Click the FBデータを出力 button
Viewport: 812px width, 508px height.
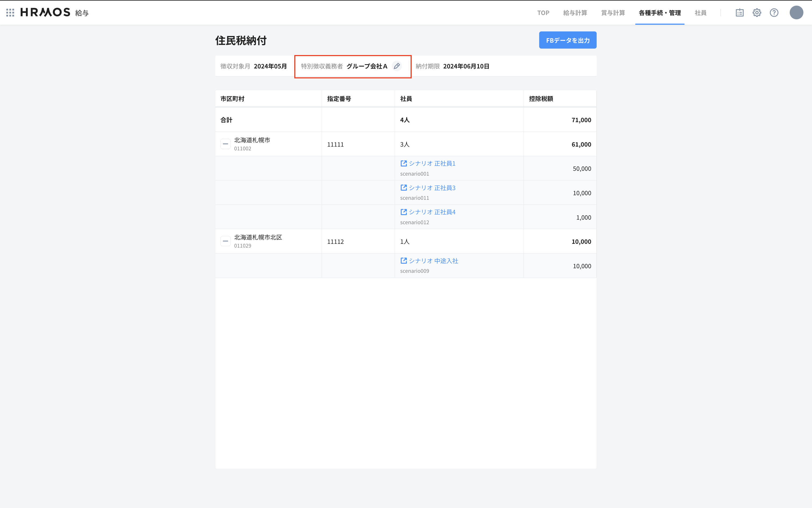[x=567, y=40]
